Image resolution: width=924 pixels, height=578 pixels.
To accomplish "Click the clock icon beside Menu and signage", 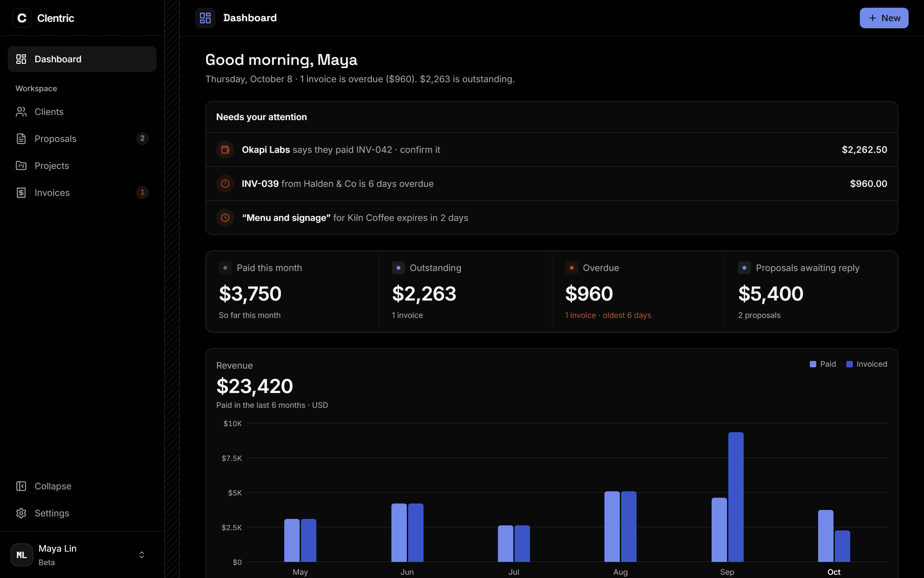I will pyautogui.click(x=225, y=217).
